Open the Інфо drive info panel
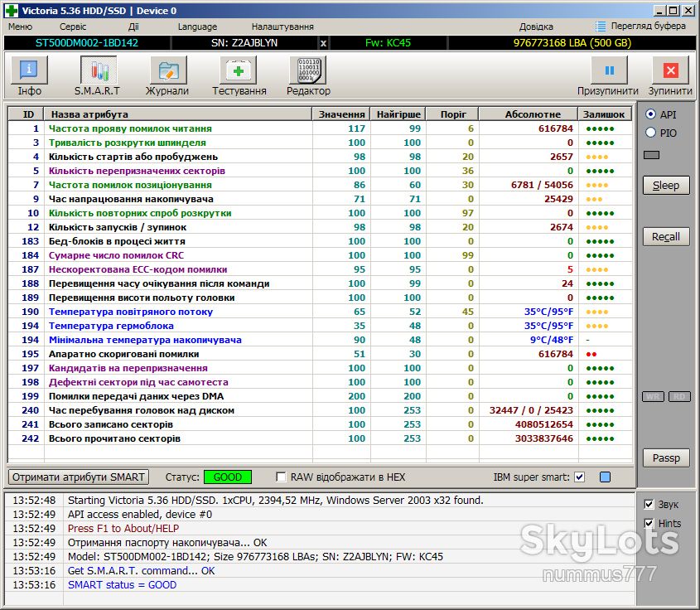Image resolution: width=700 pixels, height=610 pixels. [x=29, y=70]
